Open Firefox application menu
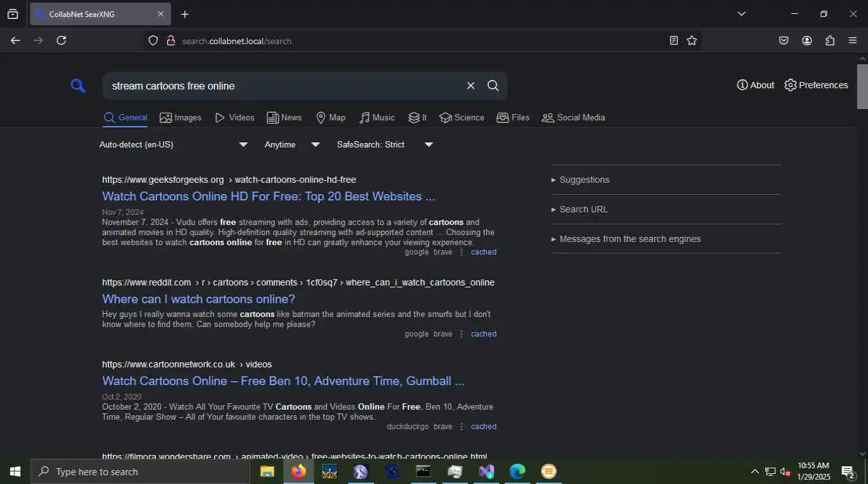Screen dimensions: 868x484 [853, 40]
